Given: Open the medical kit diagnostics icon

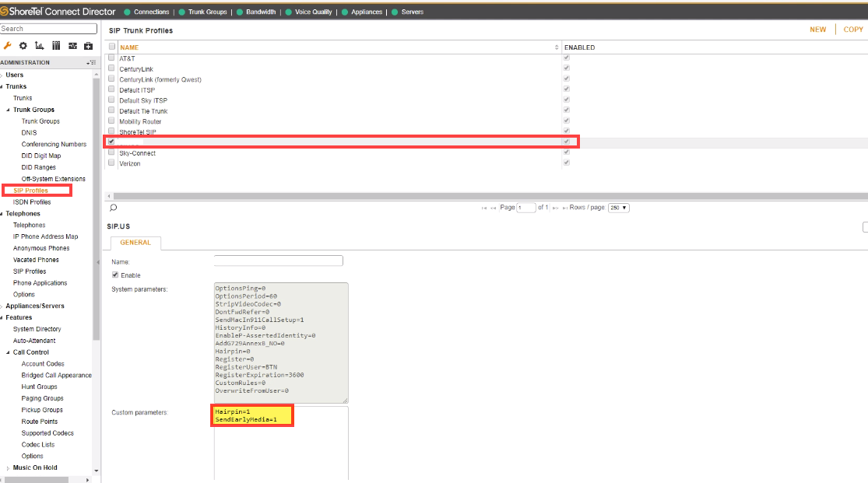Looking at the screenshot, I should 88,46.
